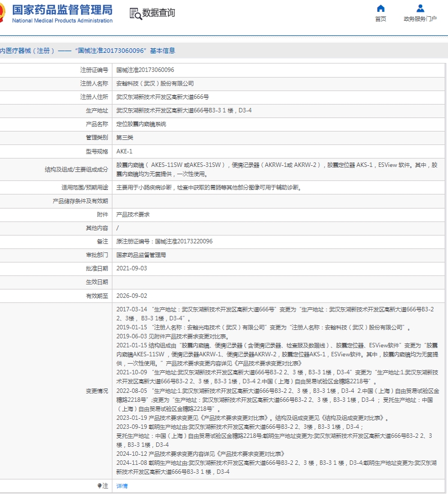Click the 其他内容 label
Viewport: 448px width, 498px height.
point(97,228)
